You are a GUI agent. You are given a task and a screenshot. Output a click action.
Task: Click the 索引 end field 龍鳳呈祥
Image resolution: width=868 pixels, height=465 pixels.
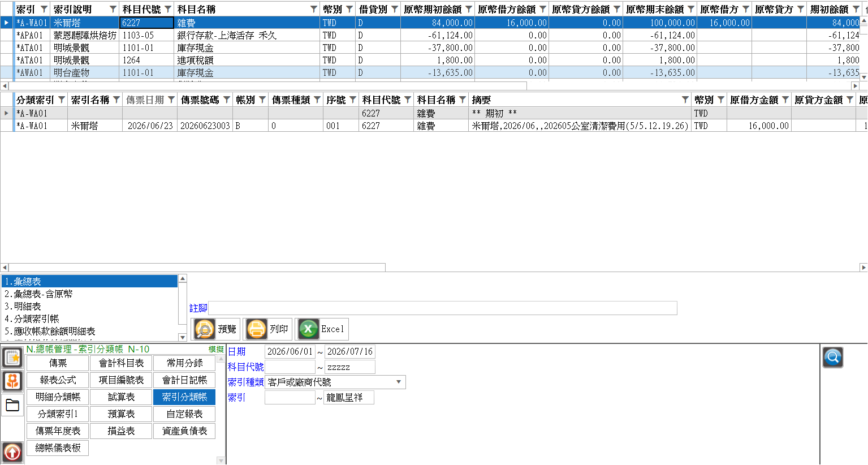coord(349,397)
